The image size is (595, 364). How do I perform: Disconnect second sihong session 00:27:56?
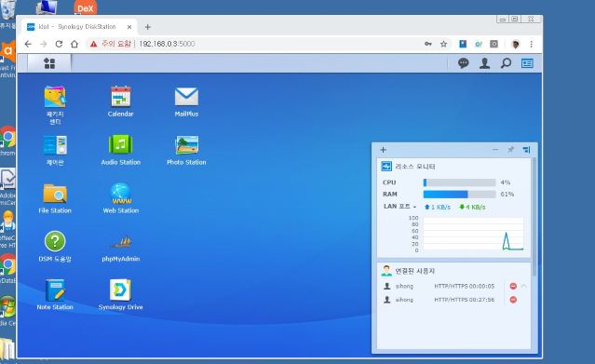[513, 300]
